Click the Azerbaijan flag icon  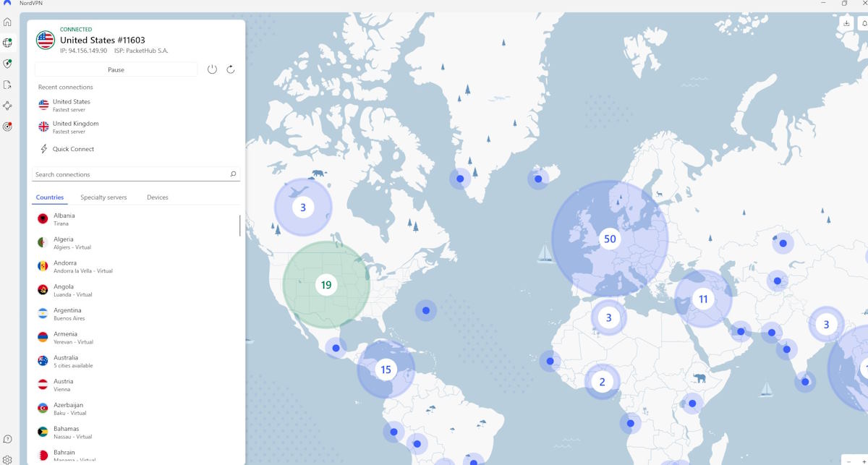[43, 409]
